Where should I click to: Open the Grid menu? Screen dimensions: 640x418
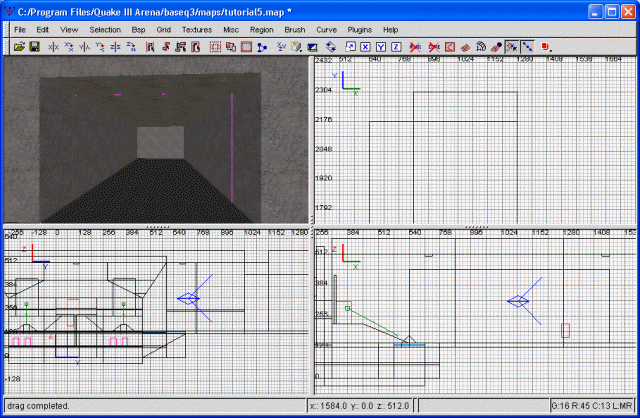[163, 30]
